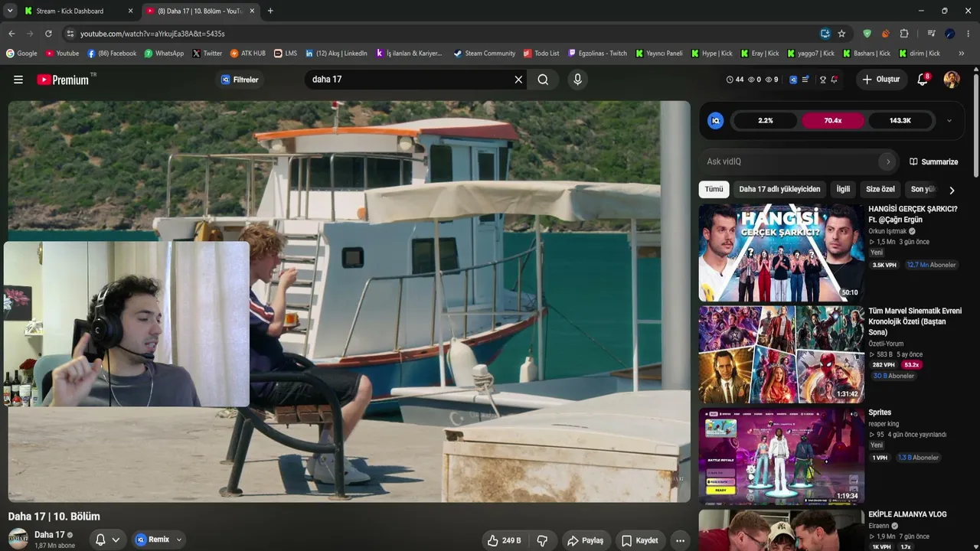The image size is (980, 551).
Task: Open the Steam Community bookmark
Action: tap(484, 54)
